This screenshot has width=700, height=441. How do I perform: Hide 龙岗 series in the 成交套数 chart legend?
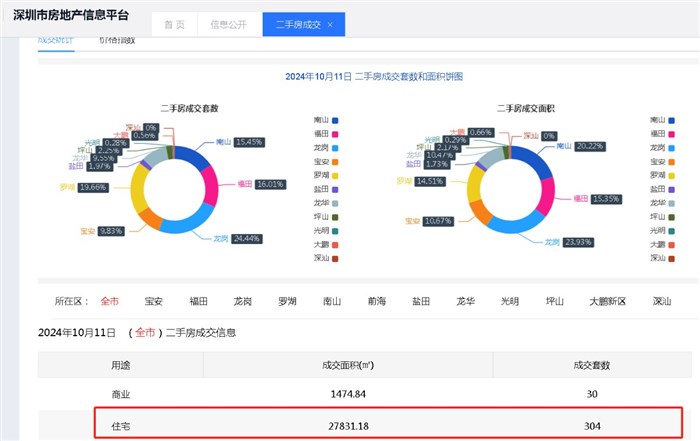[336, 147]
